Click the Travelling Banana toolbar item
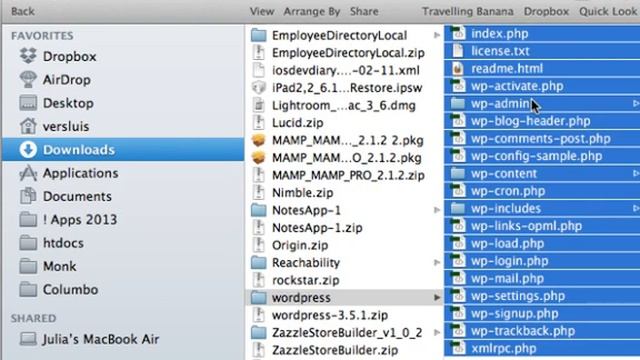This screenshot has width=640, height=360. 468,11
